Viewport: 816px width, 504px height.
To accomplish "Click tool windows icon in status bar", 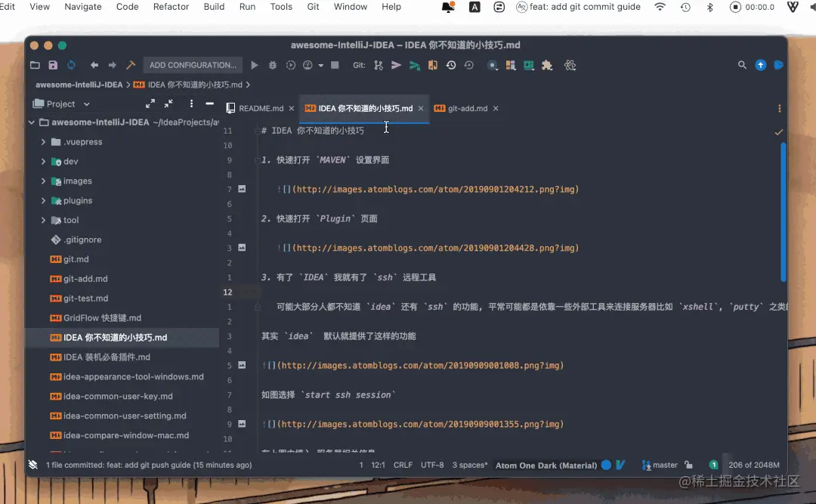I will click(x=32, y=465).
